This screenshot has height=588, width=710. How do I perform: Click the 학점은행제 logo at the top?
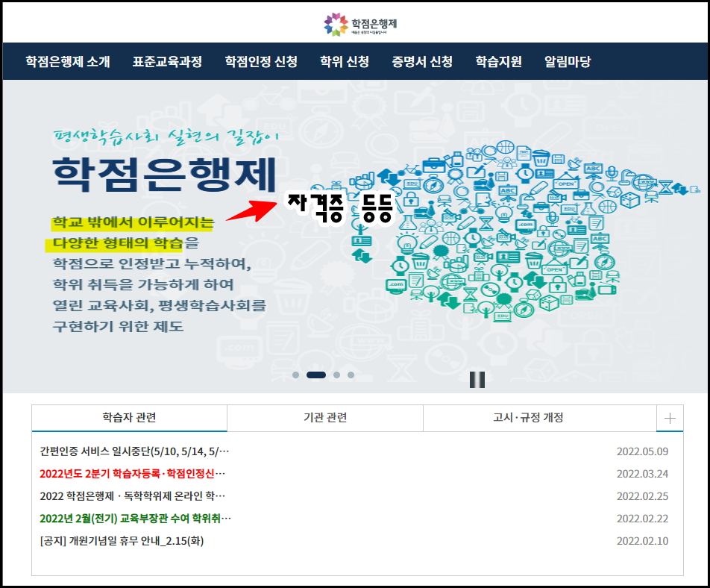point(360,24)
